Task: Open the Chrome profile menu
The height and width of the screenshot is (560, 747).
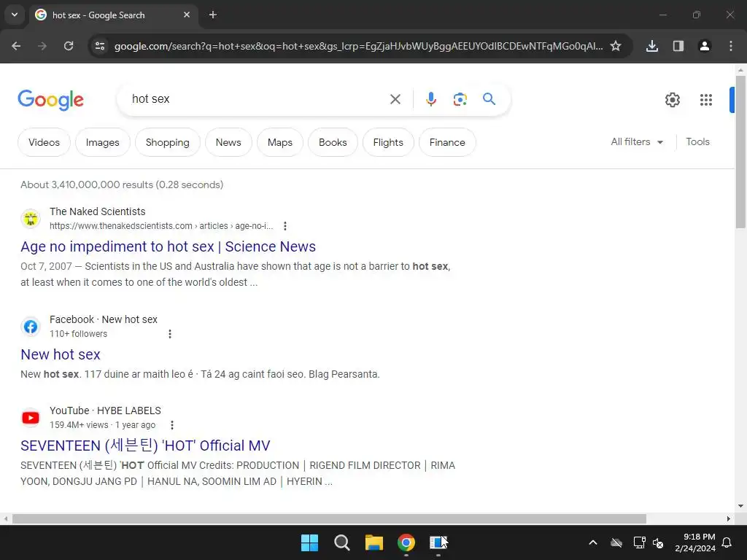Action: (704, 46)
